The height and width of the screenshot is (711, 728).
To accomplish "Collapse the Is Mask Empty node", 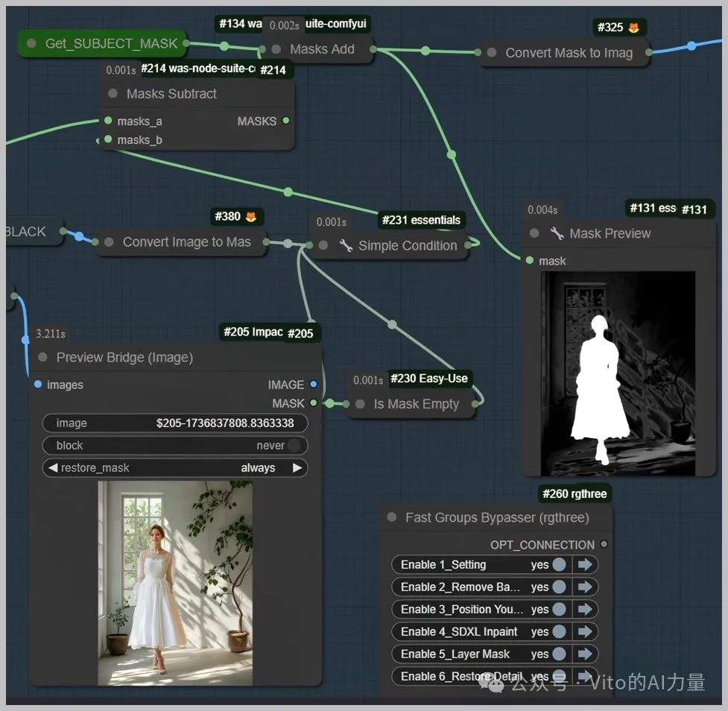I will coord(360,404).
